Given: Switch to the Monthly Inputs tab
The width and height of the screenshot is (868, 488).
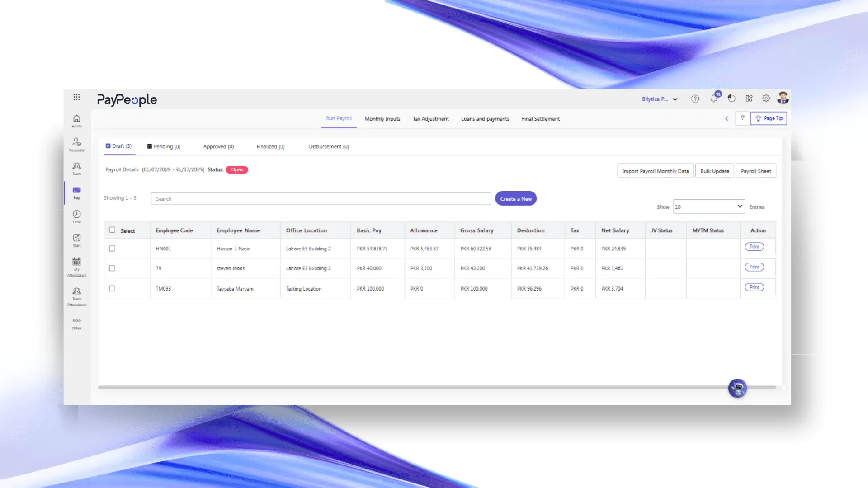Looking at the screenshot, I should (x=382, y=119).
